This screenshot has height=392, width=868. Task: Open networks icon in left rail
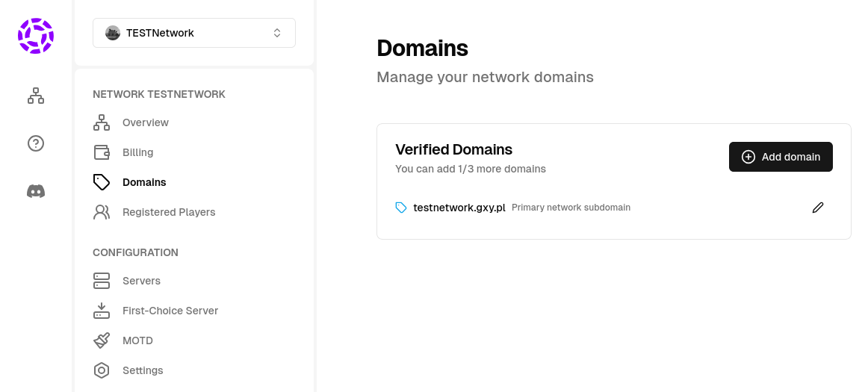click(x=35, y=96)
